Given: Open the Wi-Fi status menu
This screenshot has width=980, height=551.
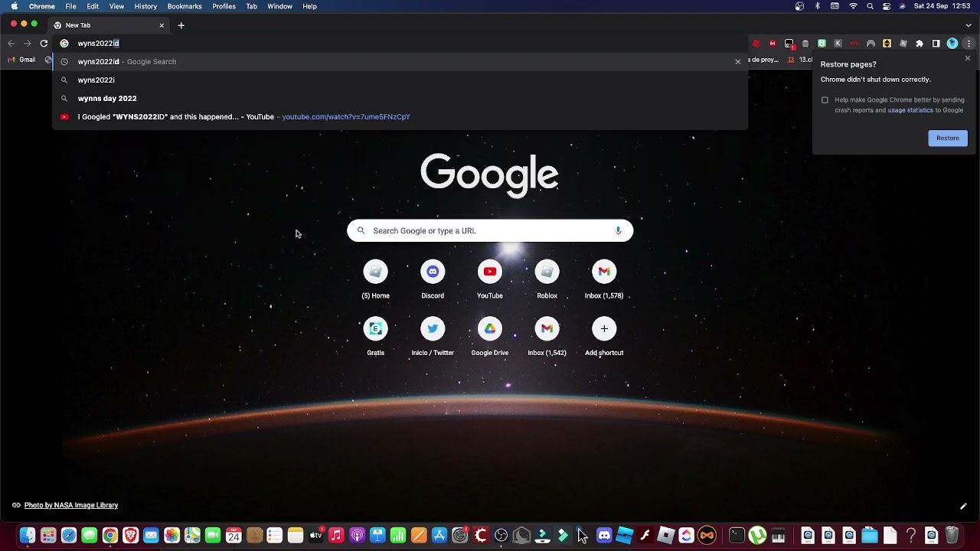Looking at the screenshot, I should [854, 6].
